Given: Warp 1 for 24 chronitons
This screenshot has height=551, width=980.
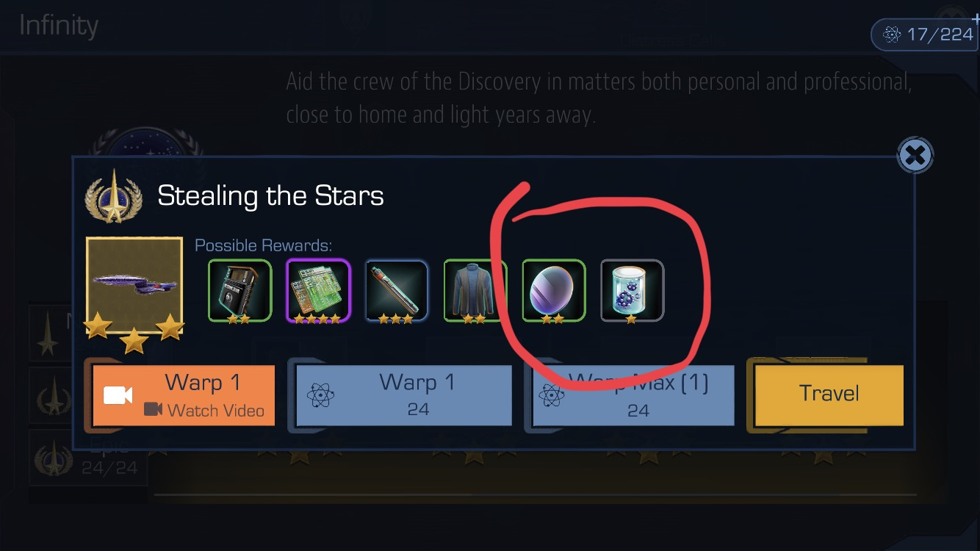Looking at the screenshot, I should point(403,395).
